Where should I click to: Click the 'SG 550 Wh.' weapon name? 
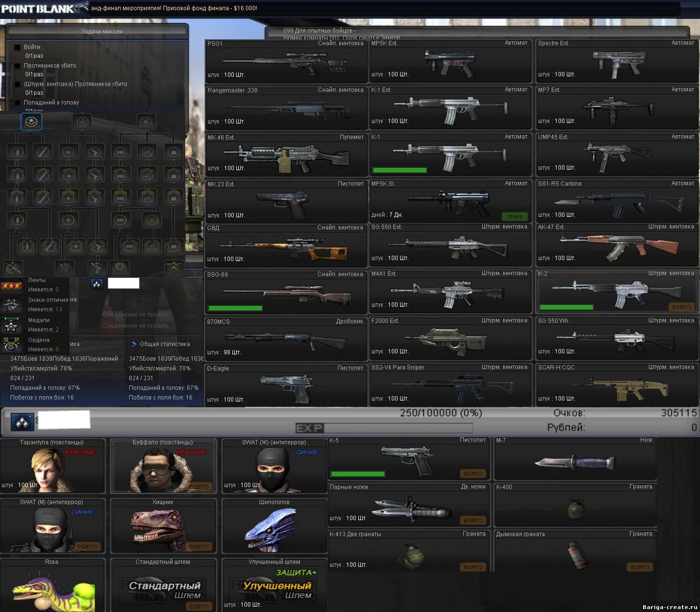pos(554,321)
